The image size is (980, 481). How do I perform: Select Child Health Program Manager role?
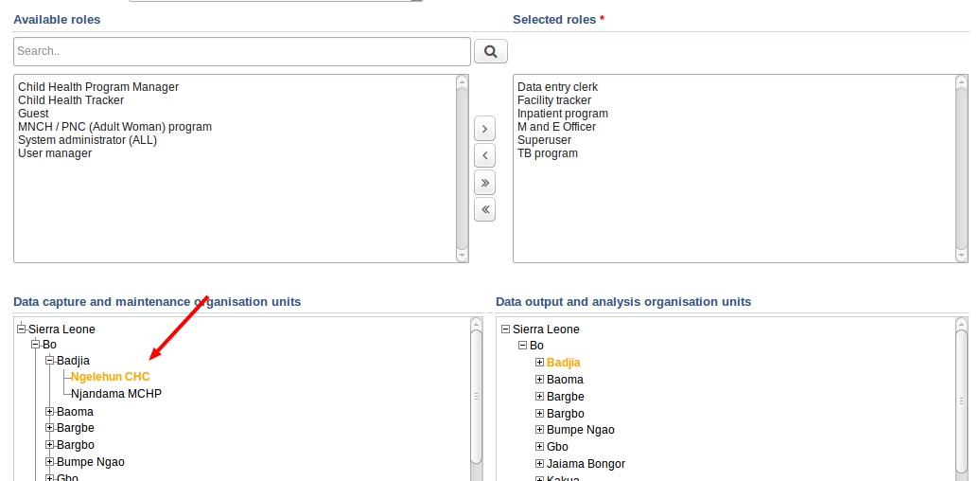(98, 87)
